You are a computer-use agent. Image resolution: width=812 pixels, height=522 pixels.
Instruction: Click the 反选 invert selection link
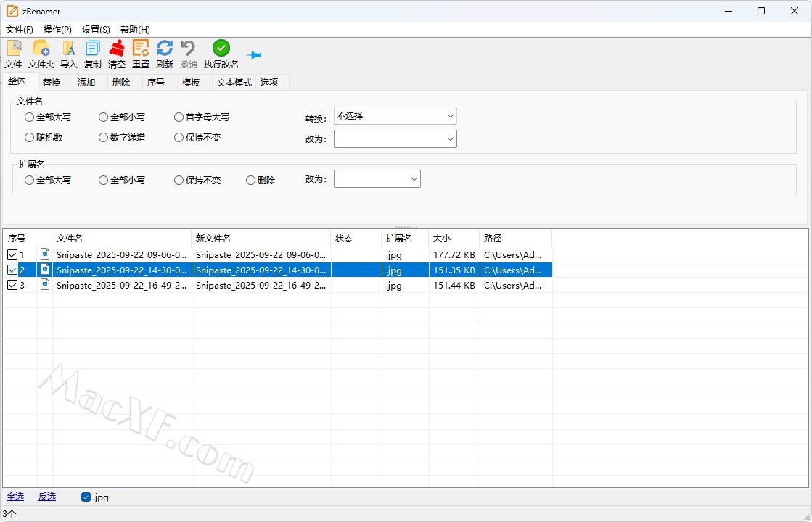coord(47,497)
